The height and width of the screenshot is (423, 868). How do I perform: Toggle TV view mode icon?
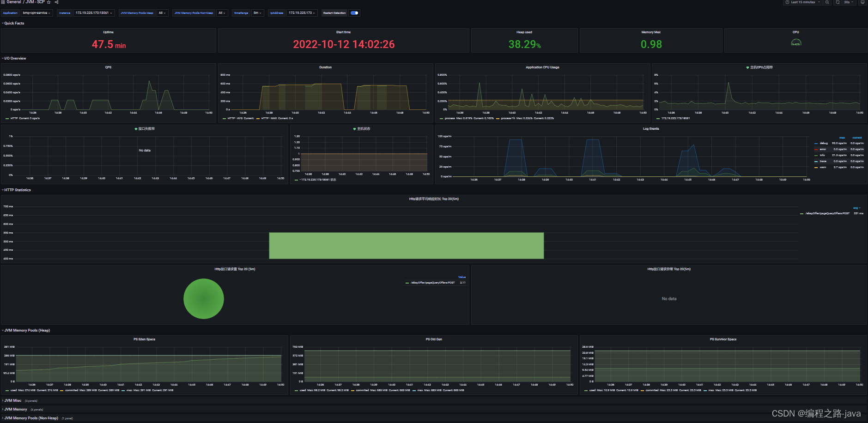[x=862, y=2]
